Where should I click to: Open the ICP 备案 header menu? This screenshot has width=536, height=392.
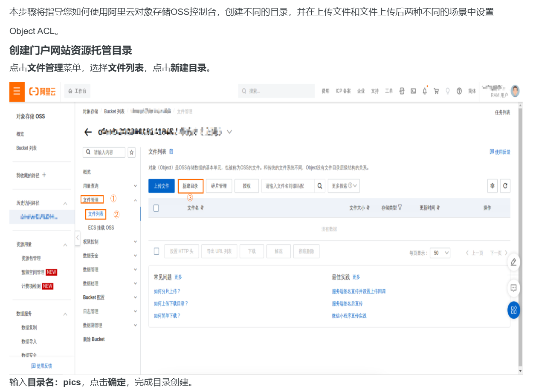tap(343, 91)
